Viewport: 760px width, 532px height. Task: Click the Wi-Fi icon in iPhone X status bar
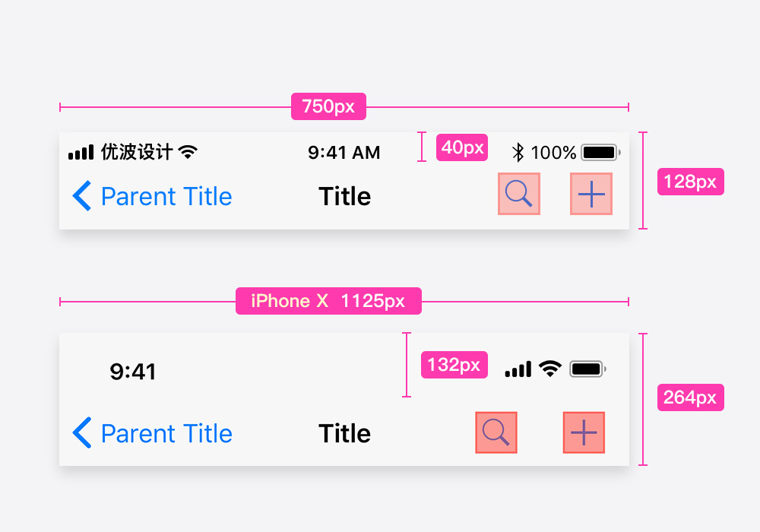pyautogui.click(x=550, y=369)
